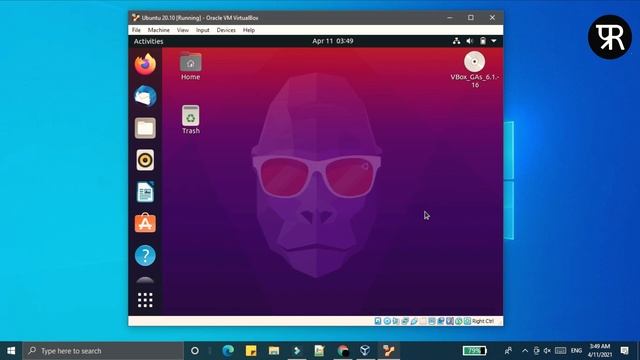Image resolution: width=640 pixels, height=360 pixels.
Task: Open the Files manager dock icon
Action: tap(145, 128)
